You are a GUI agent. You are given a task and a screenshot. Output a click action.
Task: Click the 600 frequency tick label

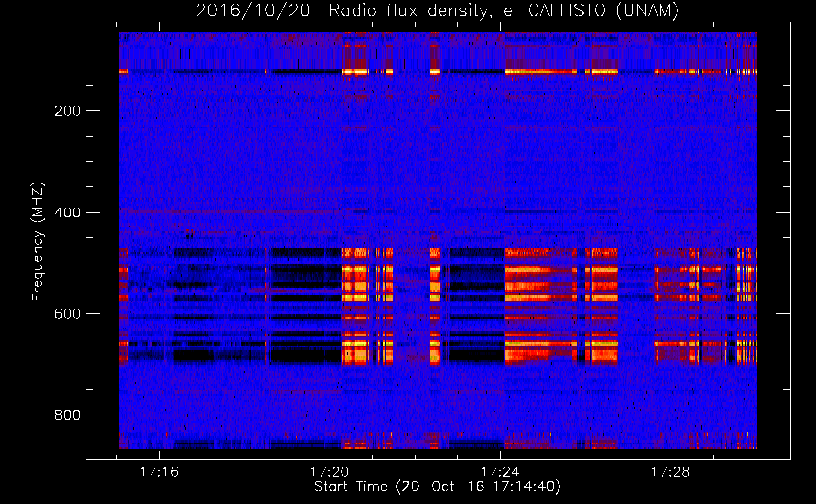[68, 314]
